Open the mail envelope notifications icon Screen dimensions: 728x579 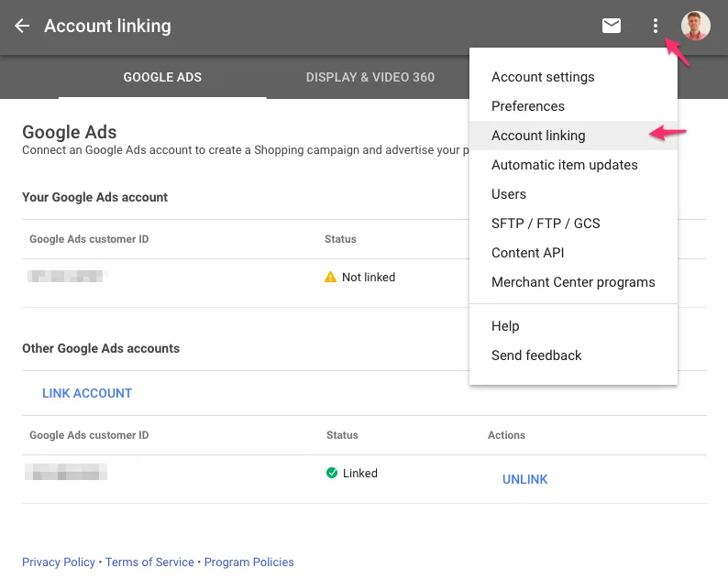pos(611,26)
